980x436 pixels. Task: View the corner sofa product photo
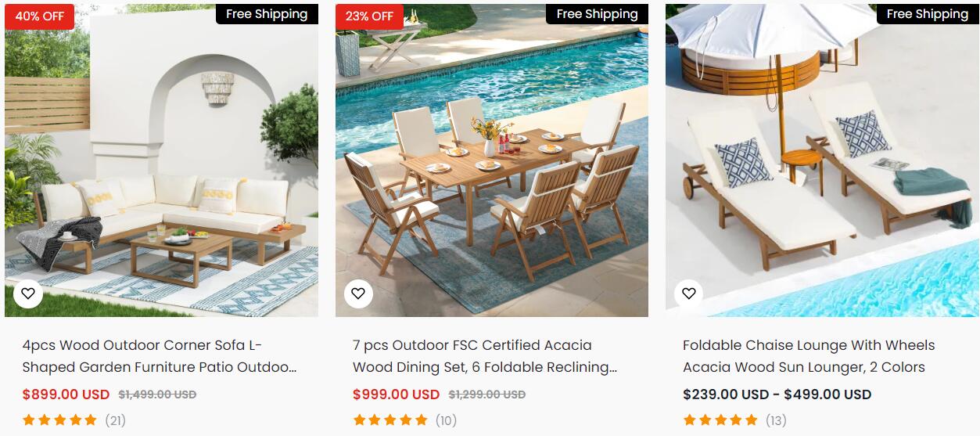click(161, 160)
